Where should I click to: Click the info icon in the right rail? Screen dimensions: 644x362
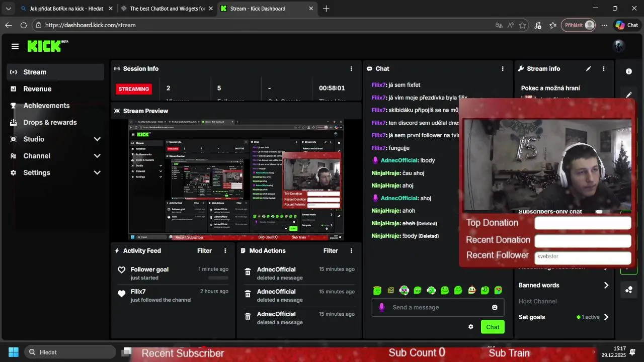tap(628, 71)
